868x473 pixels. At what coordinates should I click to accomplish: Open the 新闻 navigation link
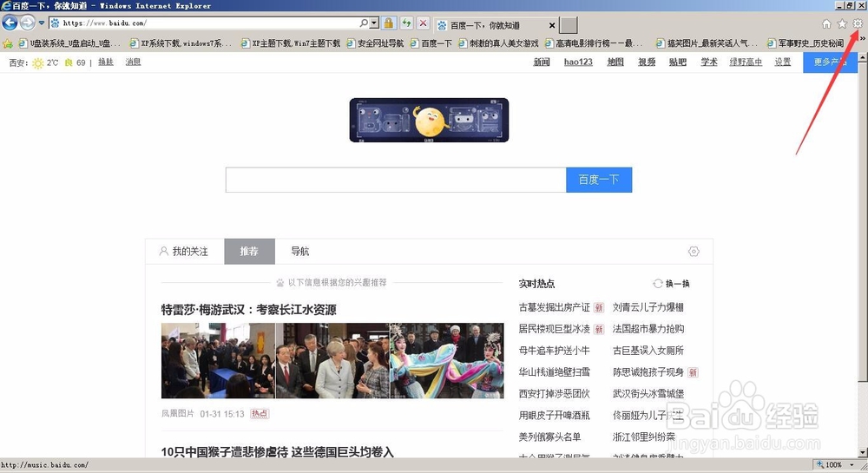542,62
